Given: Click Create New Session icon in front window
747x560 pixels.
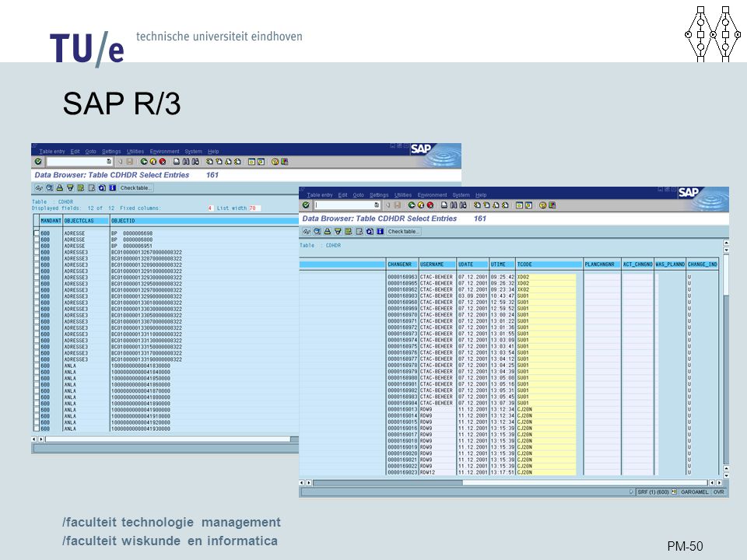Looking at the screenshot, I should [x=519, y=205].
